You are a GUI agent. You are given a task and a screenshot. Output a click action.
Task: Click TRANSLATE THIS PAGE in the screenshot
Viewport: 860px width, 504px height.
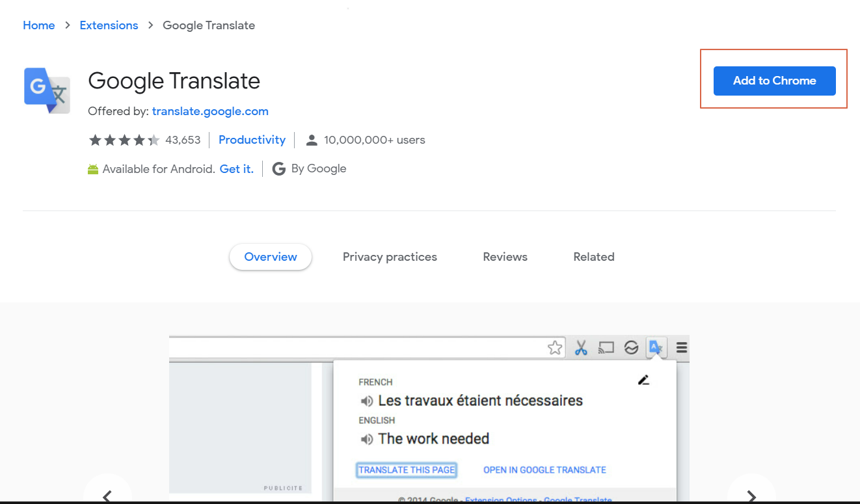coord(407,470)
